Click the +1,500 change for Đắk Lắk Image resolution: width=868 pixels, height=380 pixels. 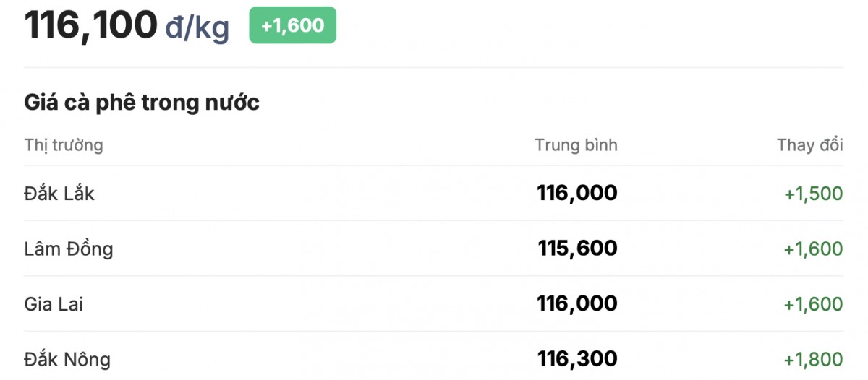click(813, 194)
